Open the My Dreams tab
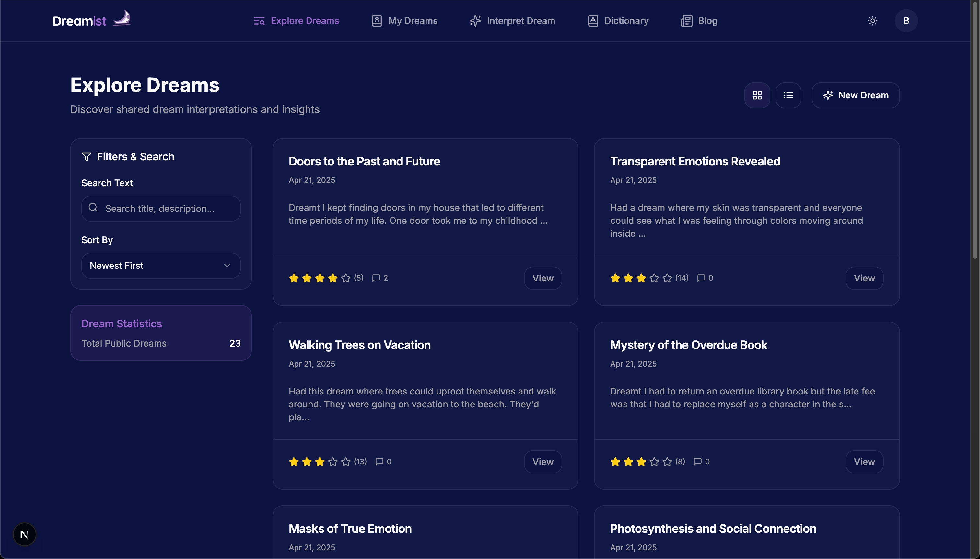 tap(404, 21)
